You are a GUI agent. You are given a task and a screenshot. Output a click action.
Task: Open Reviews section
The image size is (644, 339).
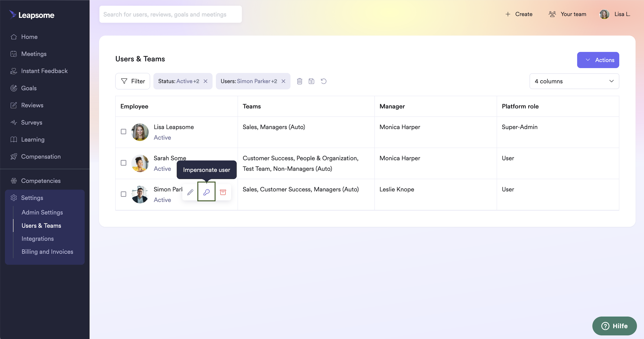point(32,105)
